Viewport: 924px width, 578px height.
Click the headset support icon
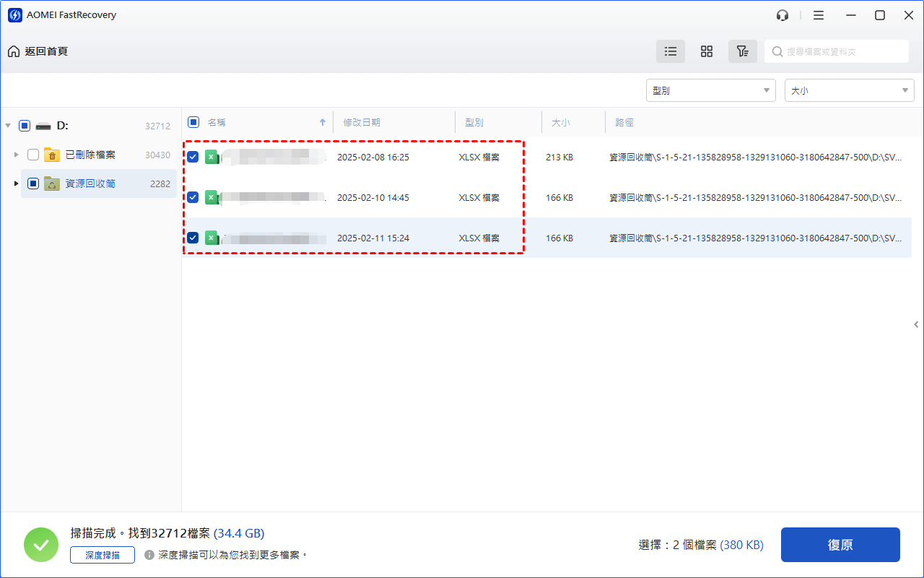click(x=783, y=15)
